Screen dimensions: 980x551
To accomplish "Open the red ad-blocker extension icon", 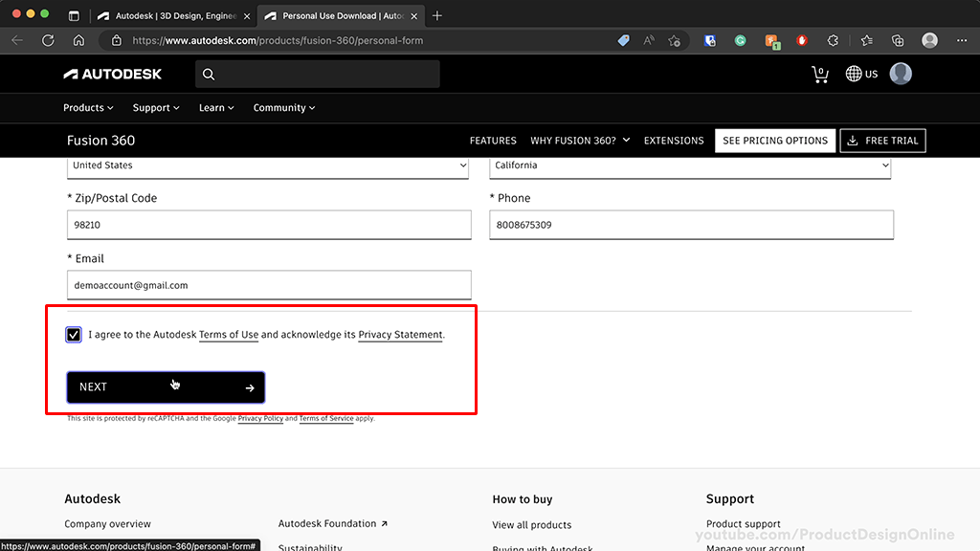I will (802, 40).
